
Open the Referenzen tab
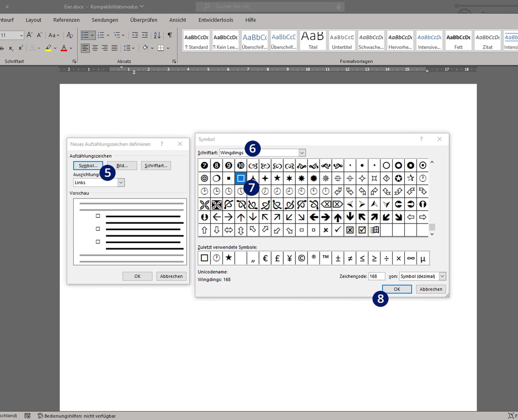click(66, 20)
